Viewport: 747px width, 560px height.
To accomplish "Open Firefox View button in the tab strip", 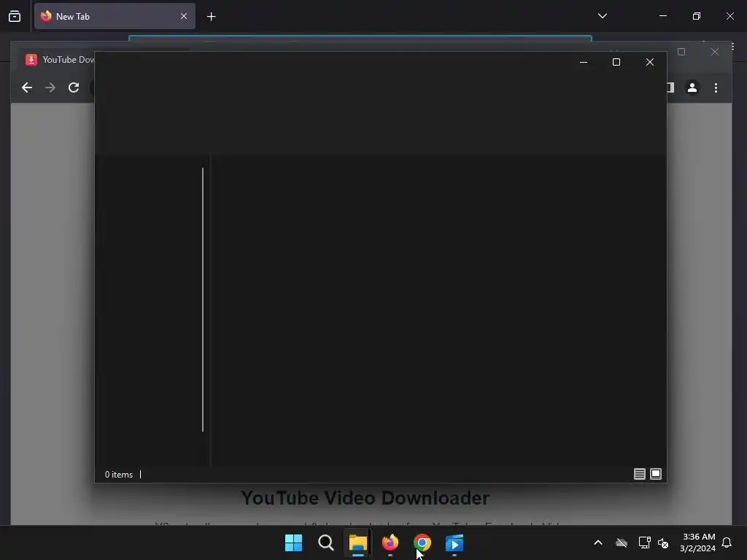I will point(15,16).
